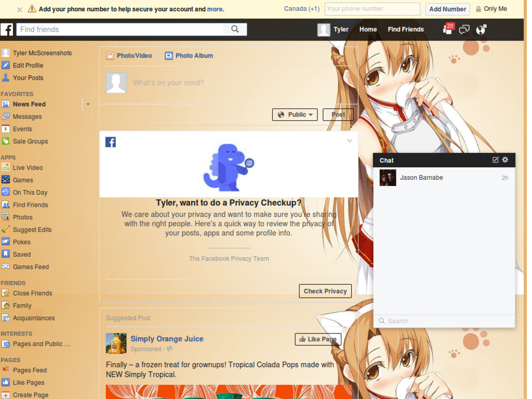Open the globe notifications icon

pyautogui.click(x=481, y=30)
